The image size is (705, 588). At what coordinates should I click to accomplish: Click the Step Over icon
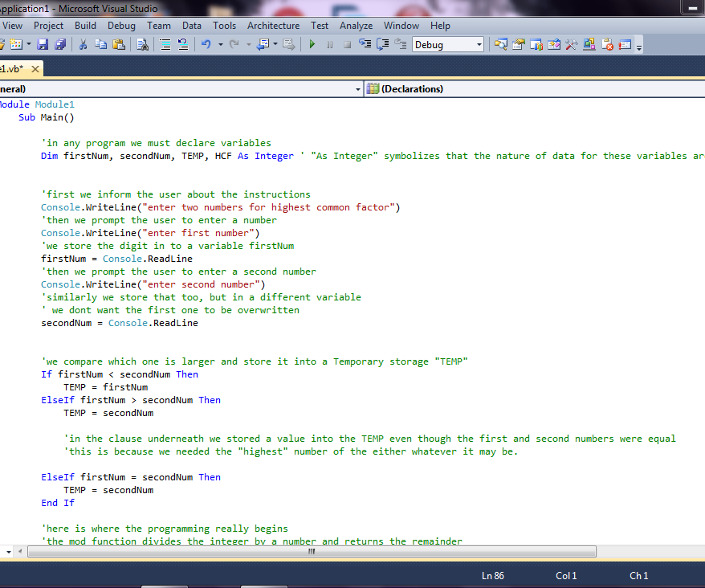383,44
